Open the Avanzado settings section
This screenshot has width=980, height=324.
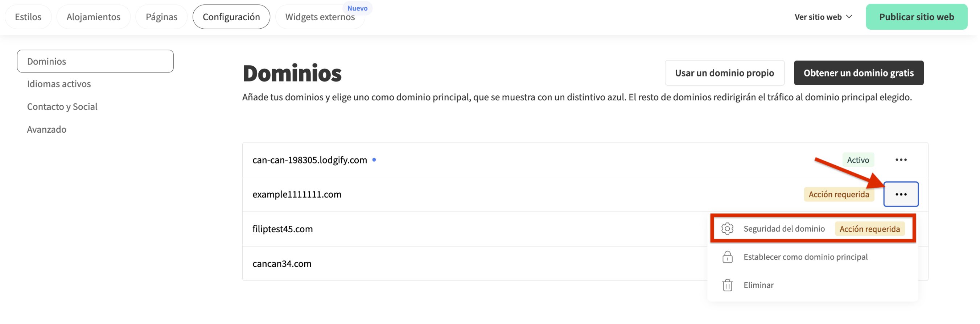(46, 129)
